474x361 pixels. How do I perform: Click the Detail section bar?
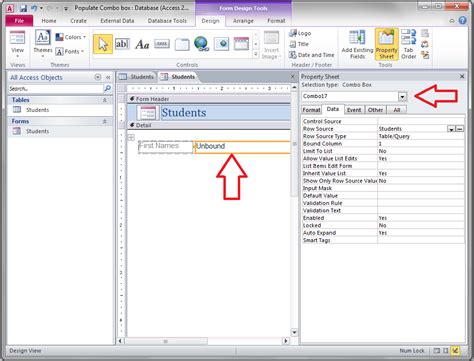[x=209, y=125]
